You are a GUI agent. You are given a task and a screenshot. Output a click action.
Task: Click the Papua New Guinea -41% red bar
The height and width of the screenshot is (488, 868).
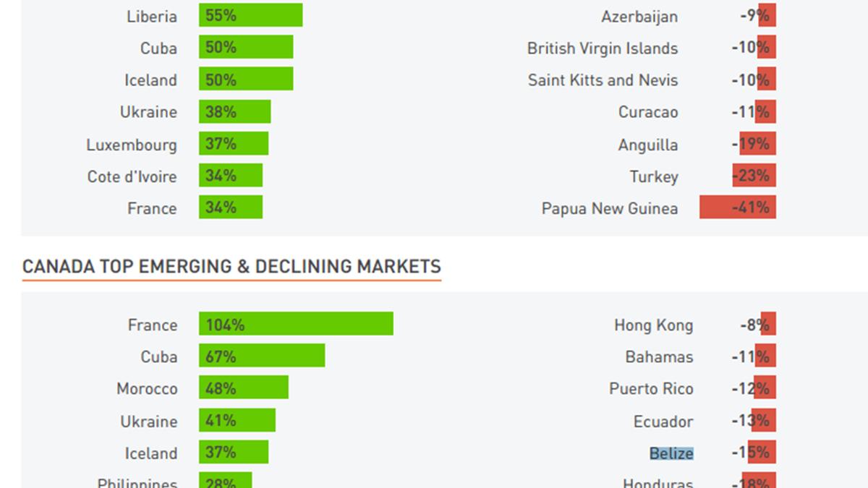pos(737,207)
